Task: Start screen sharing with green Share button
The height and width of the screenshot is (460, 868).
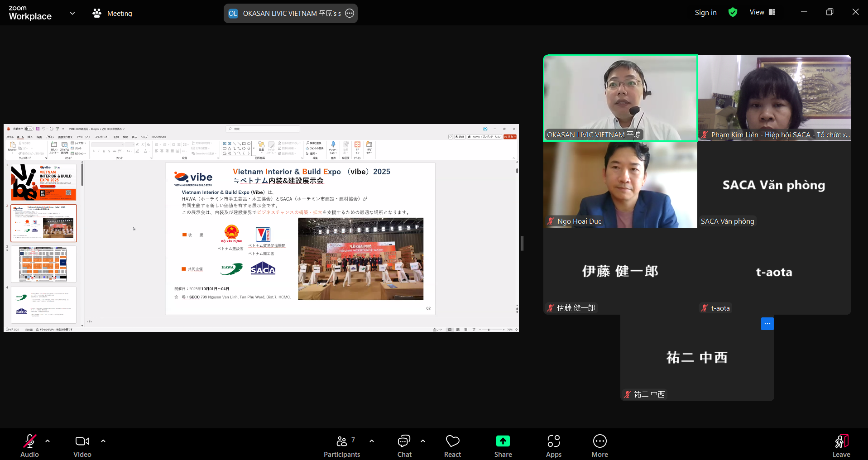Action: (x=503, y=446)
